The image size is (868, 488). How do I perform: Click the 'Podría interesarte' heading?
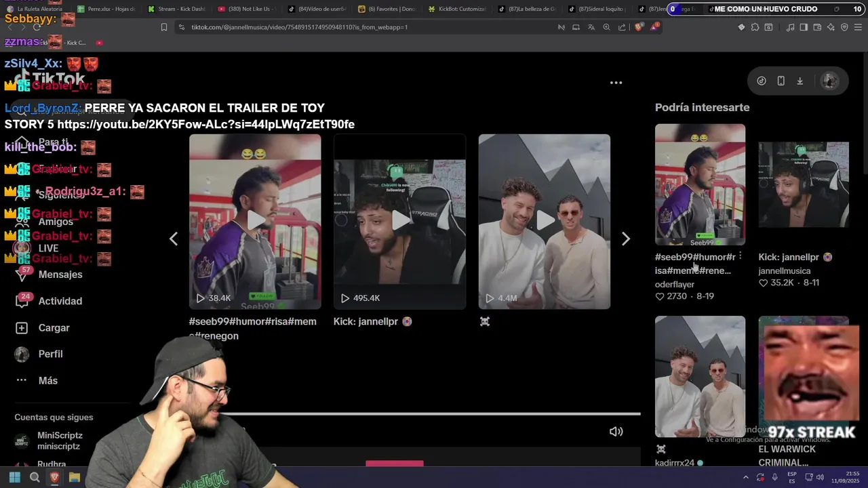(702, 107)
